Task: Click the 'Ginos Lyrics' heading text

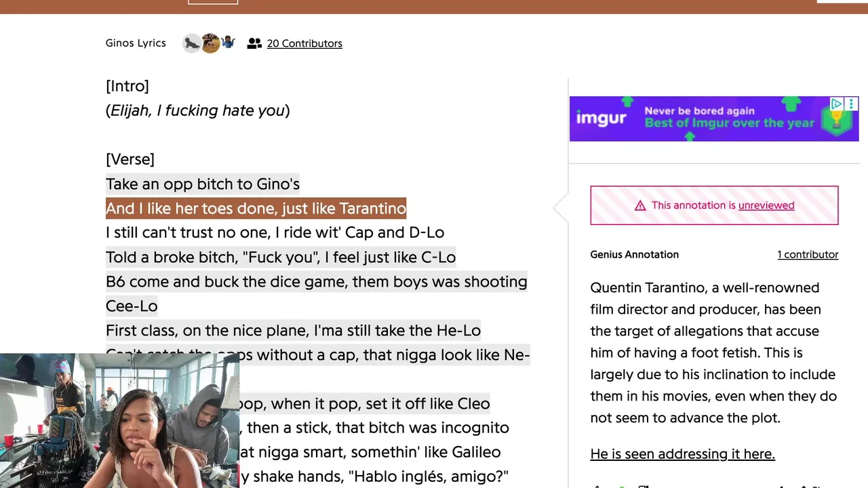Action: tap(136, 43)
